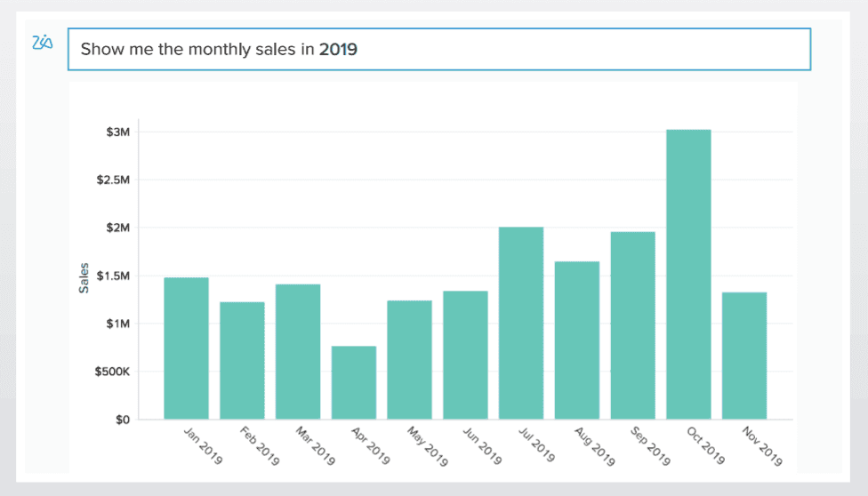Select the Apr 2019 lowest bar
Screen dimensions: 868x496
[x=354, y=382]
